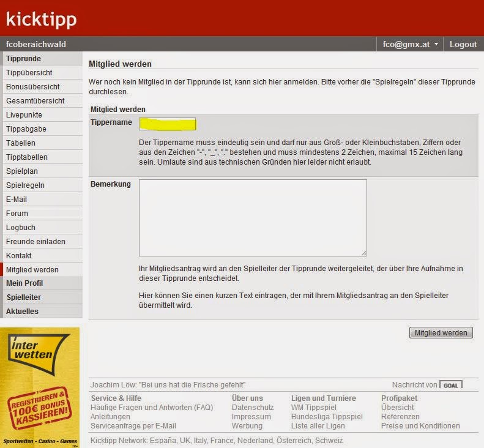
Task: Open Impressum footer link
Action: pyautogui.click(x=251, y=417)
